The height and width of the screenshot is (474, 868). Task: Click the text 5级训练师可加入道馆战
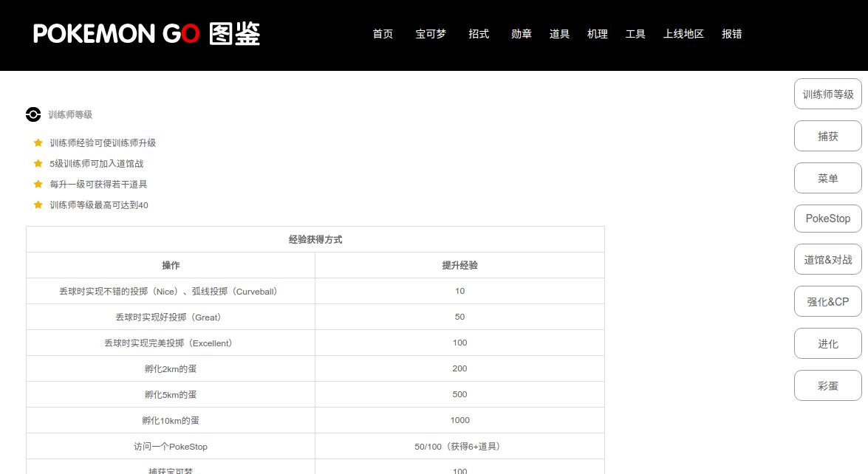pos(96,164)
